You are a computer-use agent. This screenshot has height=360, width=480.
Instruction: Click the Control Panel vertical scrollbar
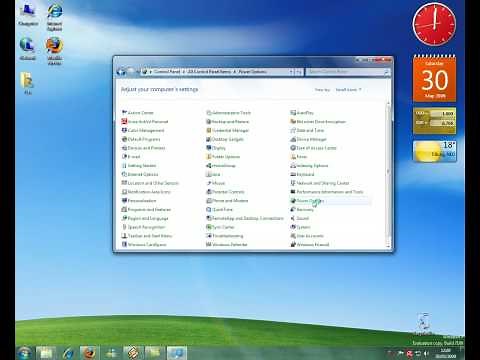pos(388,173)
